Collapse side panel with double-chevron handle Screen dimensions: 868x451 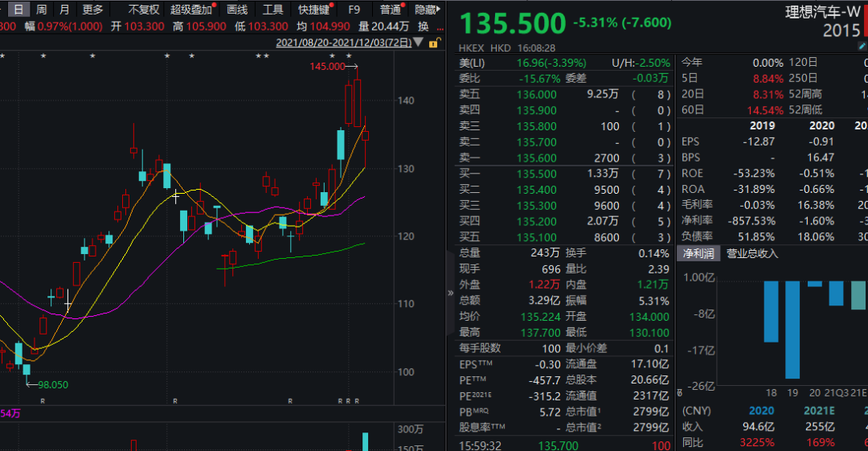coord(450,293)
